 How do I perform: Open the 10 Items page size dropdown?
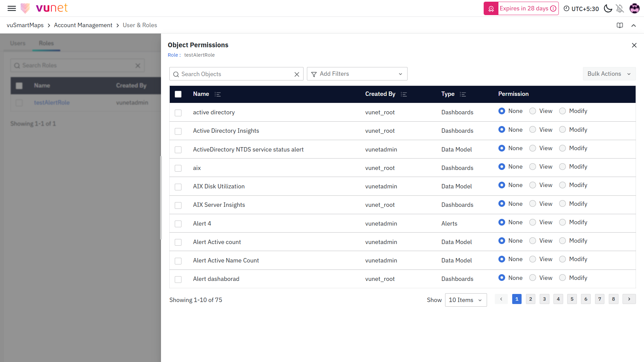(466, 300)
